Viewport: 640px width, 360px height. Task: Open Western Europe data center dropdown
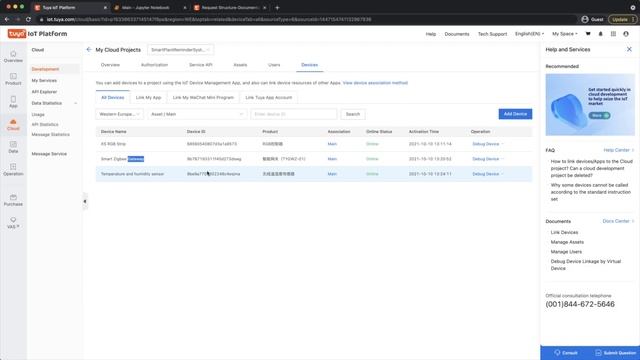point(120,114)
